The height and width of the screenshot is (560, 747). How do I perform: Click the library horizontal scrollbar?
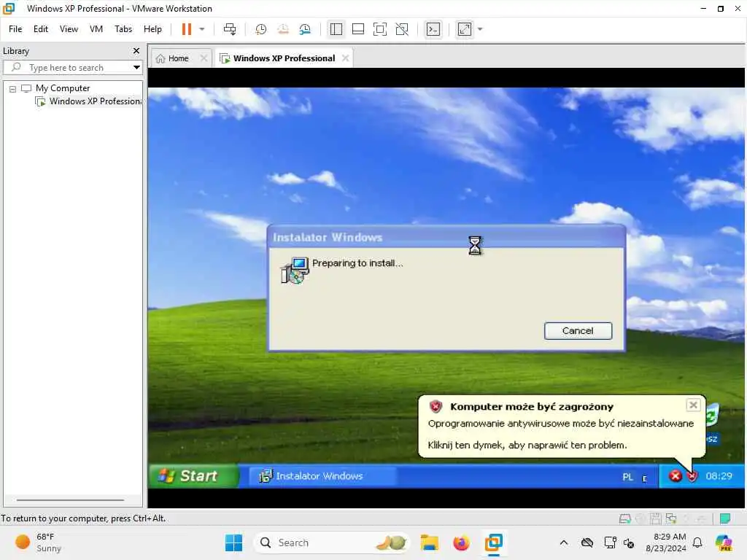coord(70,500)
